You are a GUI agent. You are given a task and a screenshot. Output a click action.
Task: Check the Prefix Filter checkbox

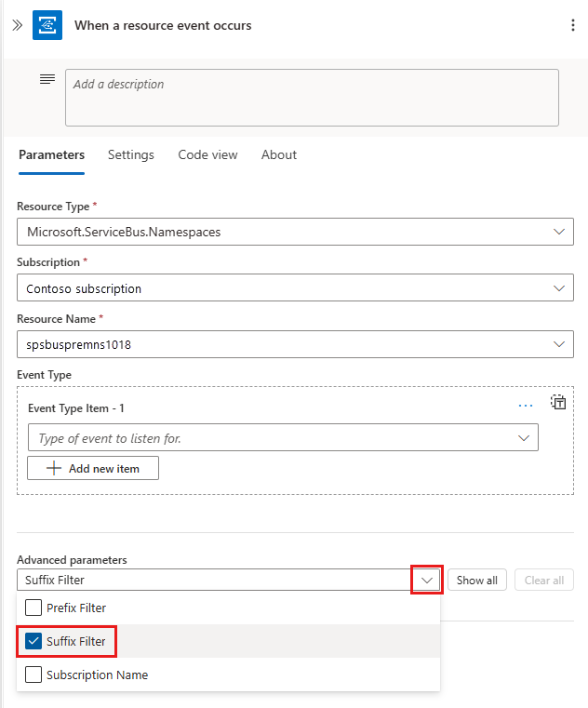[33, 608]
